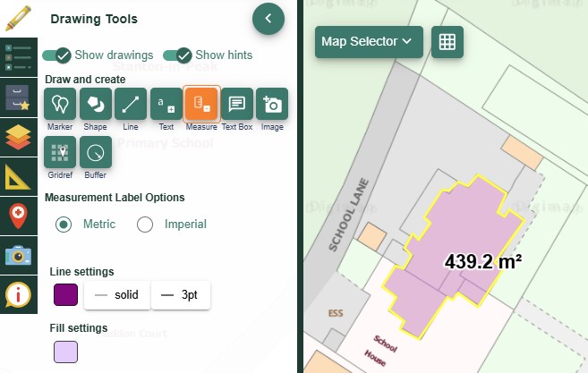Open the solid line style dropdown

tap(117, 294)
